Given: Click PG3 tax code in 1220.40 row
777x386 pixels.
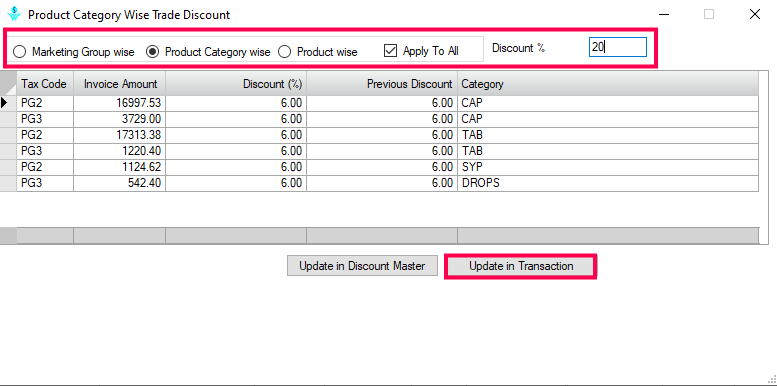Looking at the screenshot, I should click(x=45, y=151).
